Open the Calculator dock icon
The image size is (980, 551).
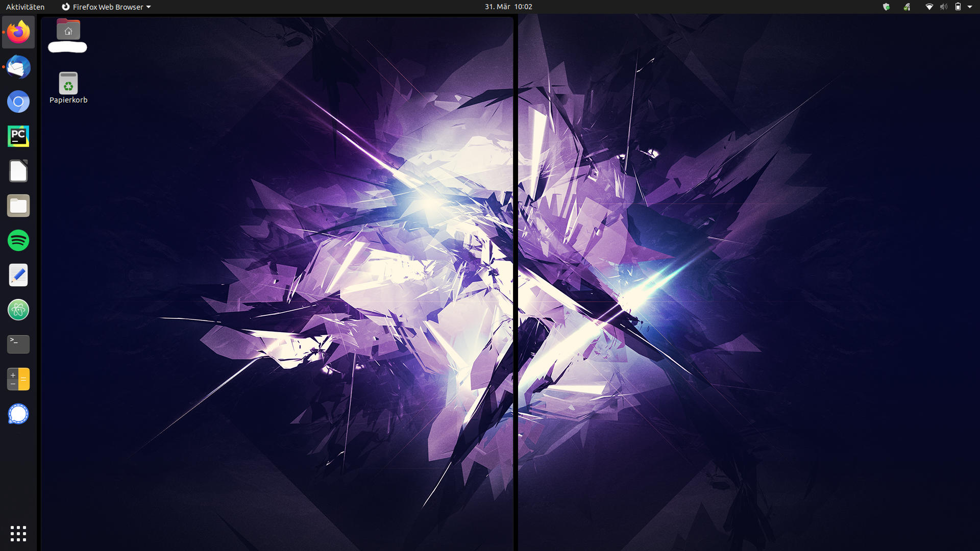(x=18, y=379)
